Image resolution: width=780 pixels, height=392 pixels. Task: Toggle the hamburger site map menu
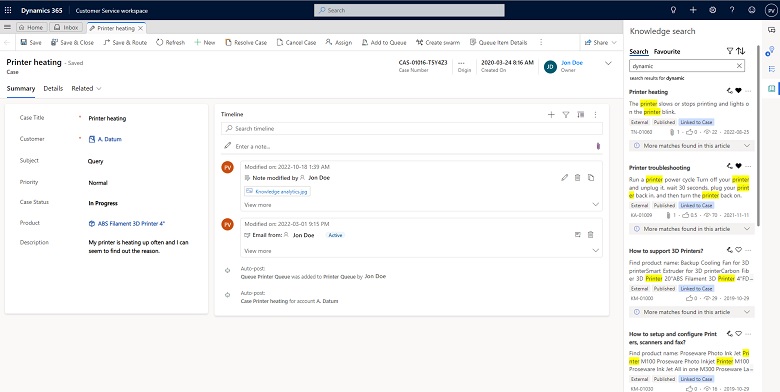[7, 27]
